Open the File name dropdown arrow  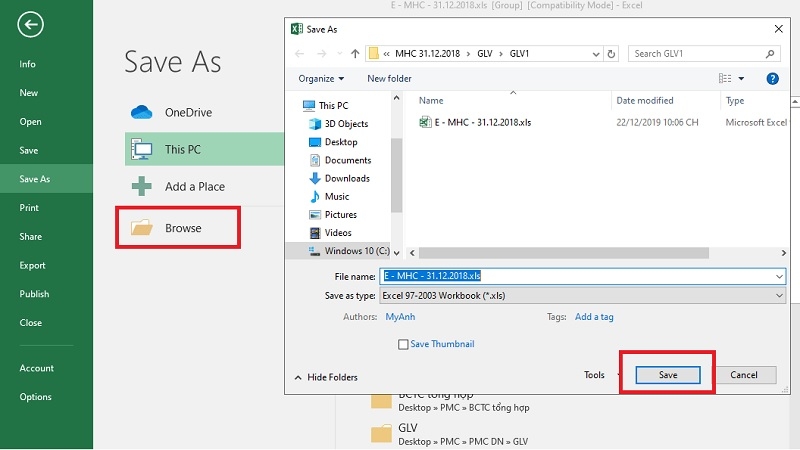pyautogui.click(x=779, y=277)
